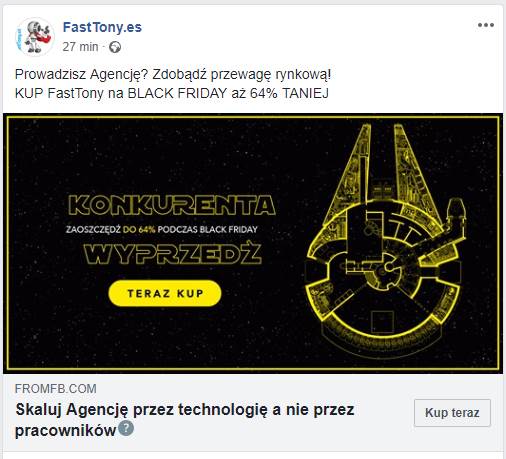Click the KONKURENTA heading in the banner
Viewport: 506px width, 459px height.
click(172, 205)
